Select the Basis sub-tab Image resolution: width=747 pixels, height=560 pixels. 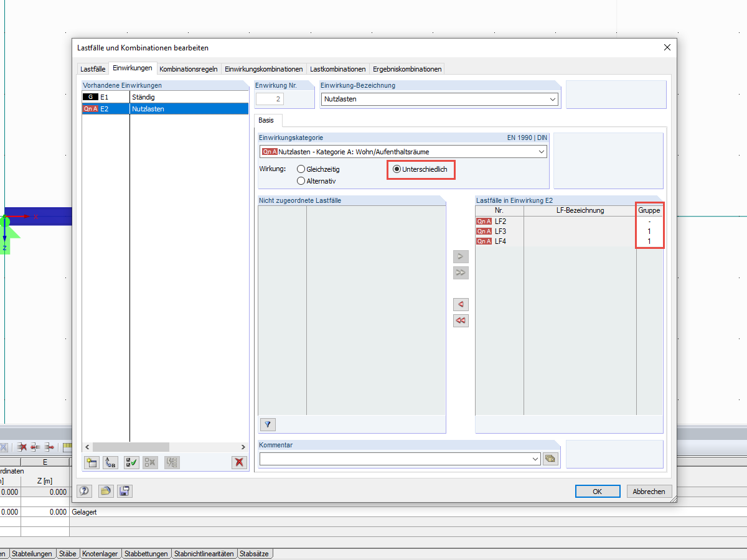click(x=268, y=120)
